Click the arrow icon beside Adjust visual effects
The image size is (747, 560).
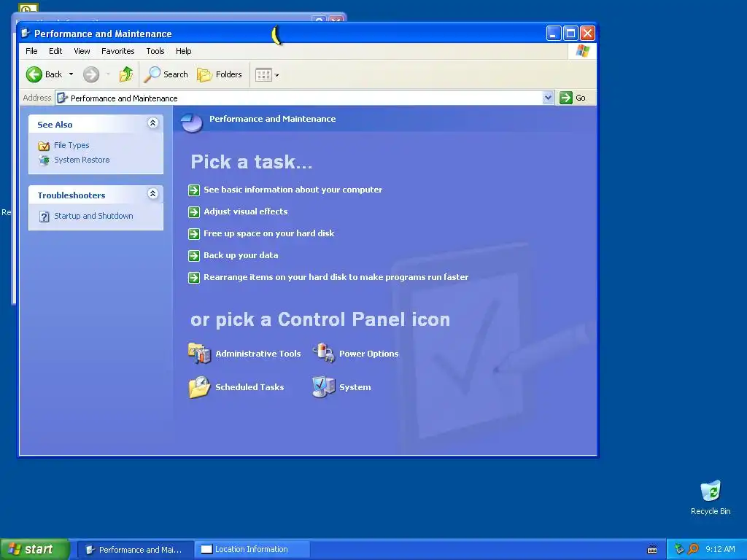(194, 212)
